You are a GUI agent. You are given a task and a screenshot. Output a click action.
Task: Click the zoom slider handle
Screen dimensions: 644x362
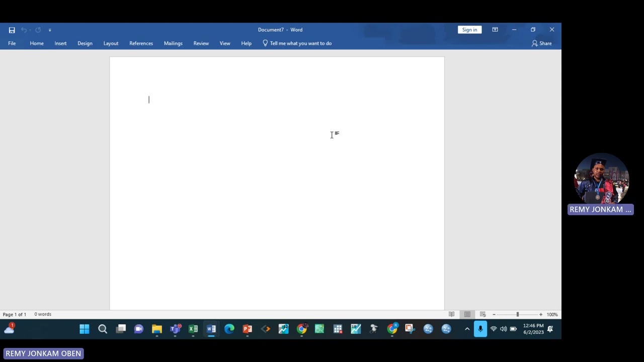tap(517, 314)
